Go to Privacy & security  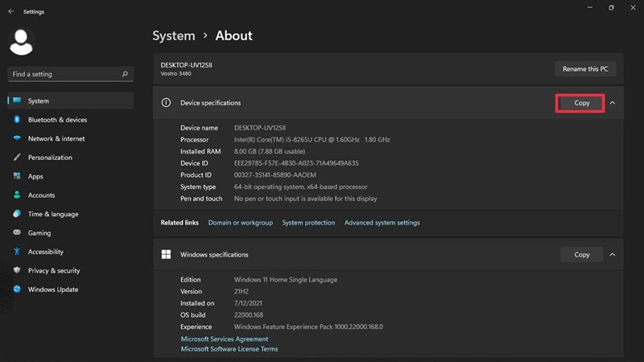pos(71,270)
